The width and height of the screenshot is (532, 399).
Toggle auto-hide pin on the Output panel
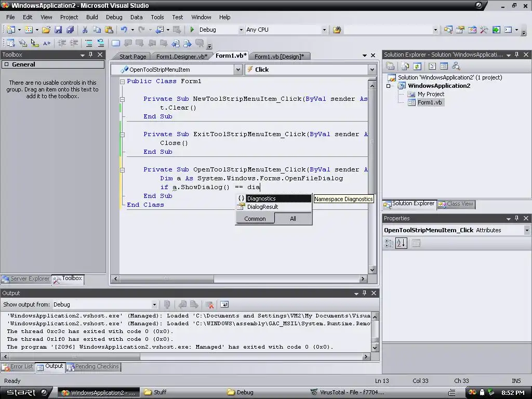(364, 293)
